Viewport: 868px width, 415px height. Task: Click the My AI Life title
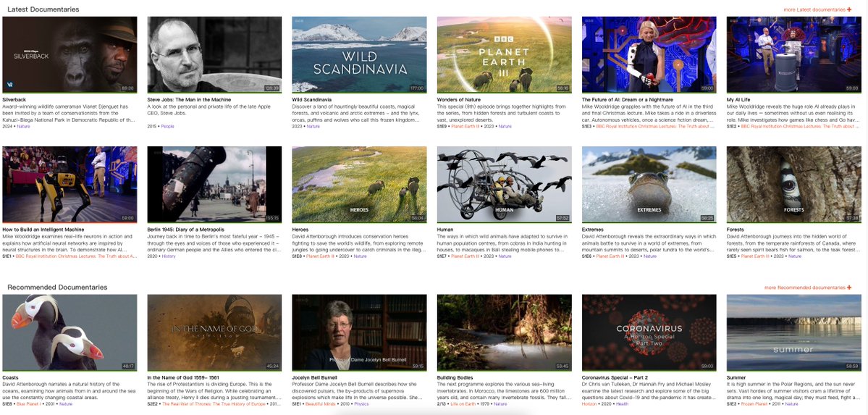738,100
